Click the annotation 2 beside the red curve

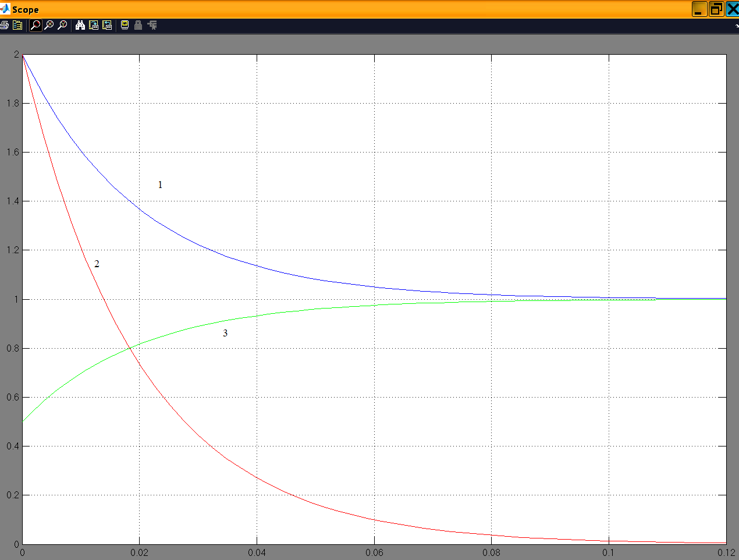[97, 264]
